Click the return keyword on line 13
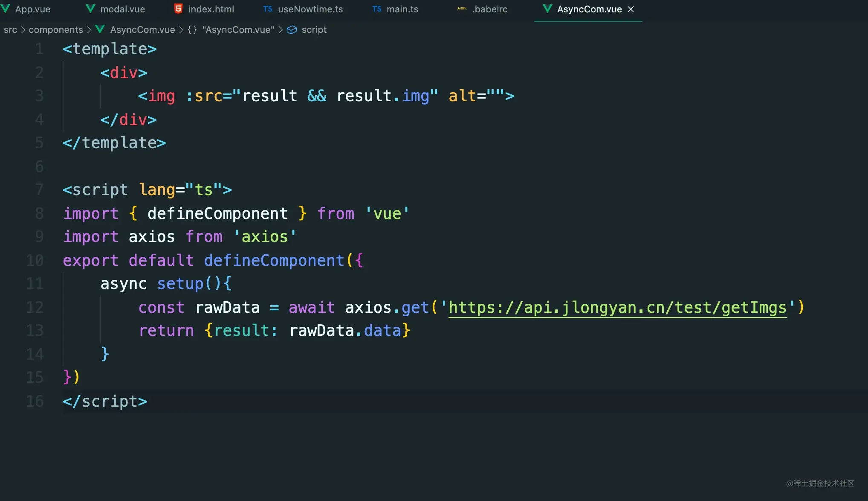The height and width of the screenshot is (501, 868). click(x=166, y=331)
